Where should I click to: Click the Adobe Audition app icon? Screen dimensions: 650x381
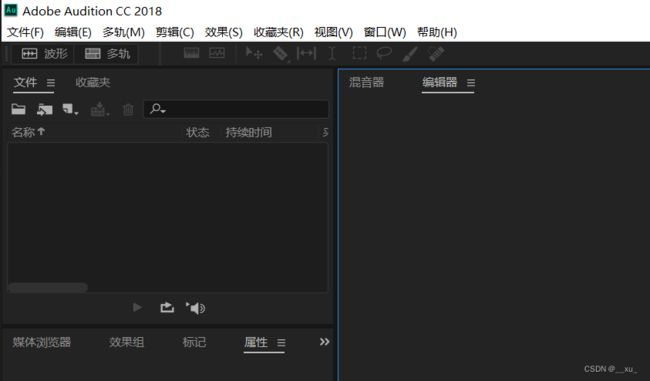pos(11,10)
